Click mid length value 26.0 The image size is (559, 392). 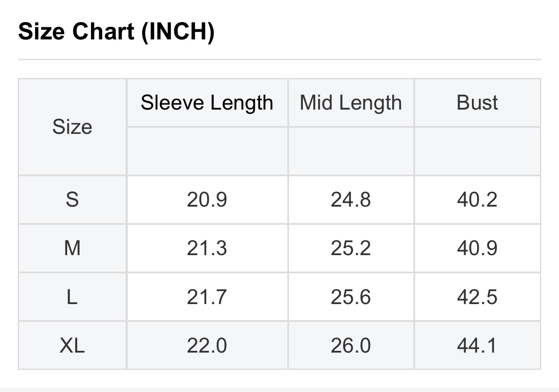click(351, 345)
